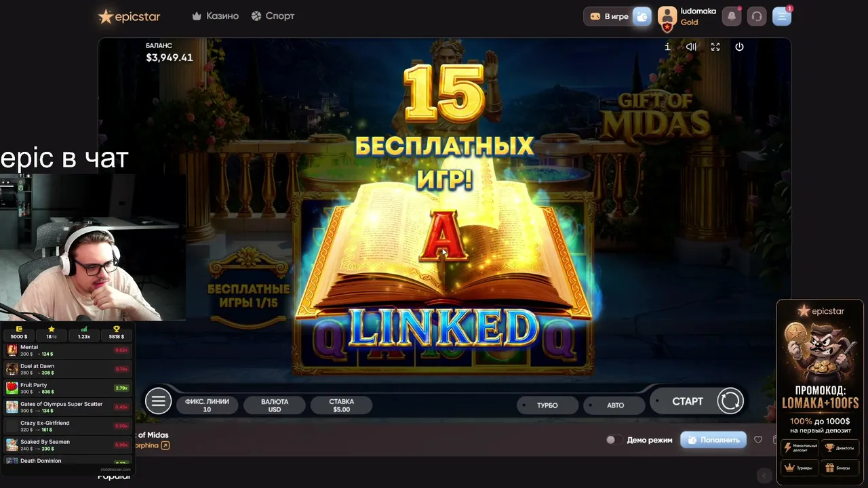The image size is (868, 488).
Task: Open game info with the 'i' icon
Action: pos(667,47)
